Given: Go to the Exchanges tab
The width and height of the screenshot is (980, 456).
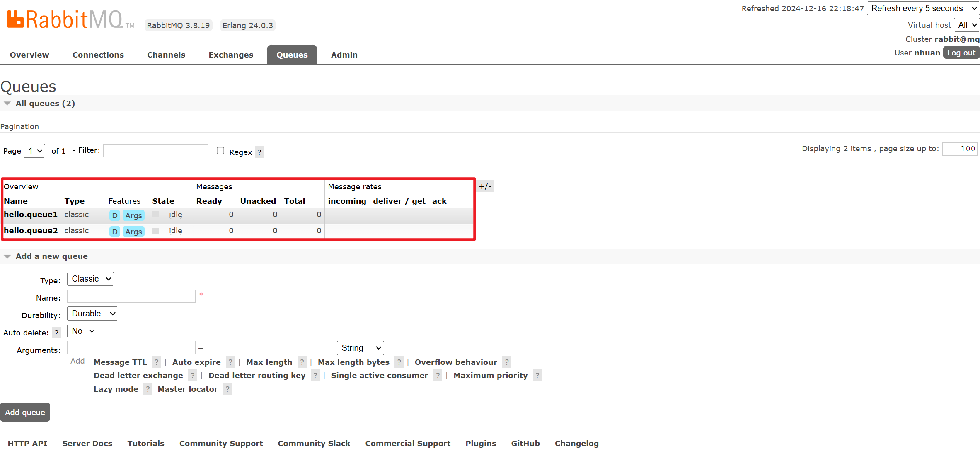Looking at the screenshot, I should [x=231, y=55].
